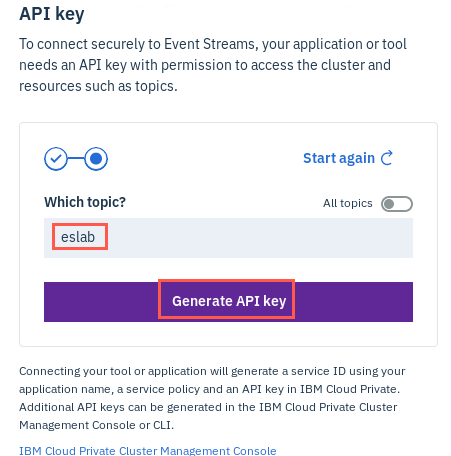This screenshot has height=456, width=451.
Task: Click the white card background below Generate button
Action: coord(228,334)
